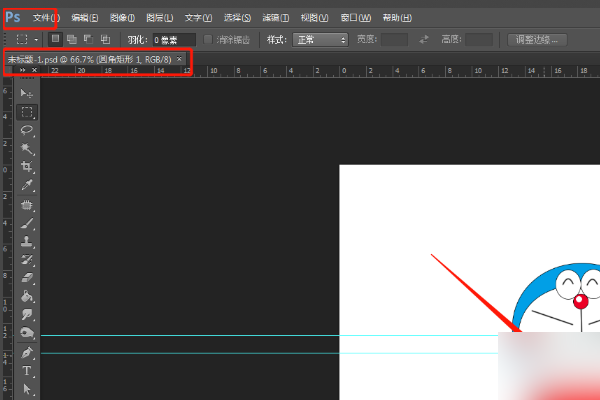The width and height of the screenshot is (600, 400).
Task: Select the Brush tool
Action: (x=27, y=223)
